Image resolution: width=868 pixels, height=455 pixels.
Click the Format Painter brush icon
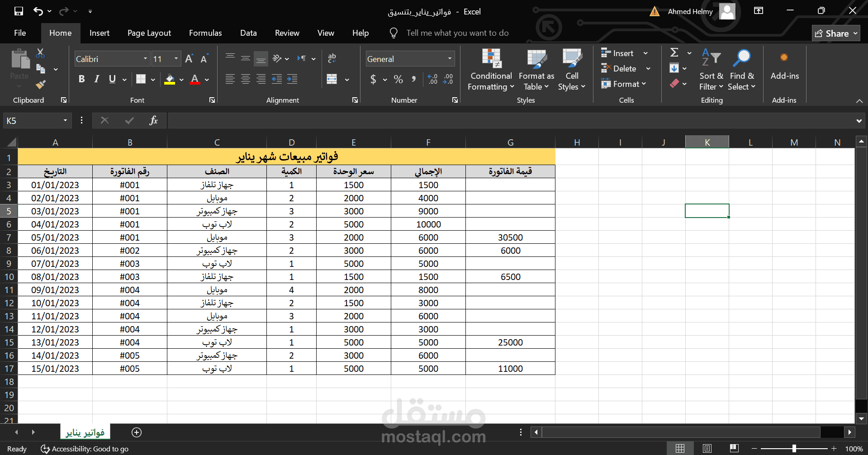coord(41,84)
